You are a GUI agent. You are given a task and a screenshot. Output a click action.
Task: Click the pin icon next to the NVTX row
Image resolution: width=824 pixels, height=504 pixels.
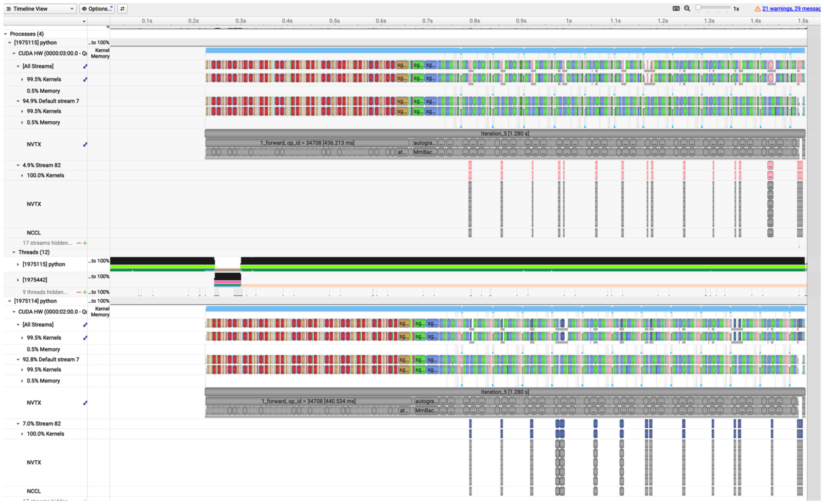(x=86, y=144)
